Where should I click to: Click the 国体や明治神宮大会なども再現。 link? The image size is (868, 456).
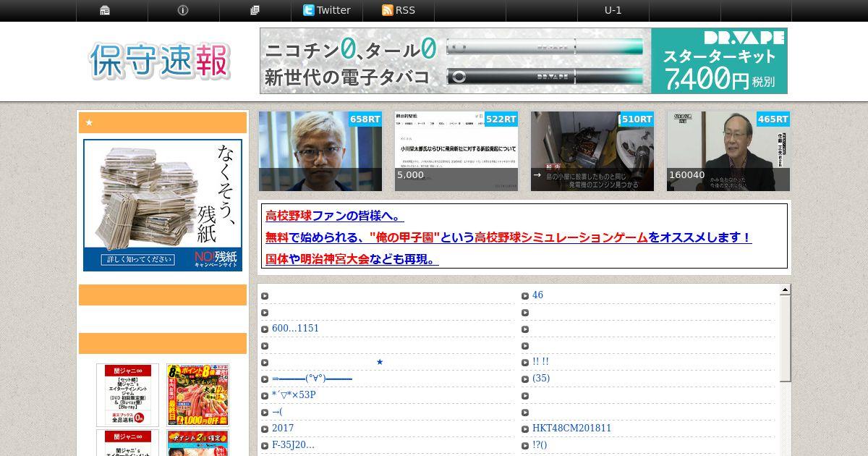point(352,259)
